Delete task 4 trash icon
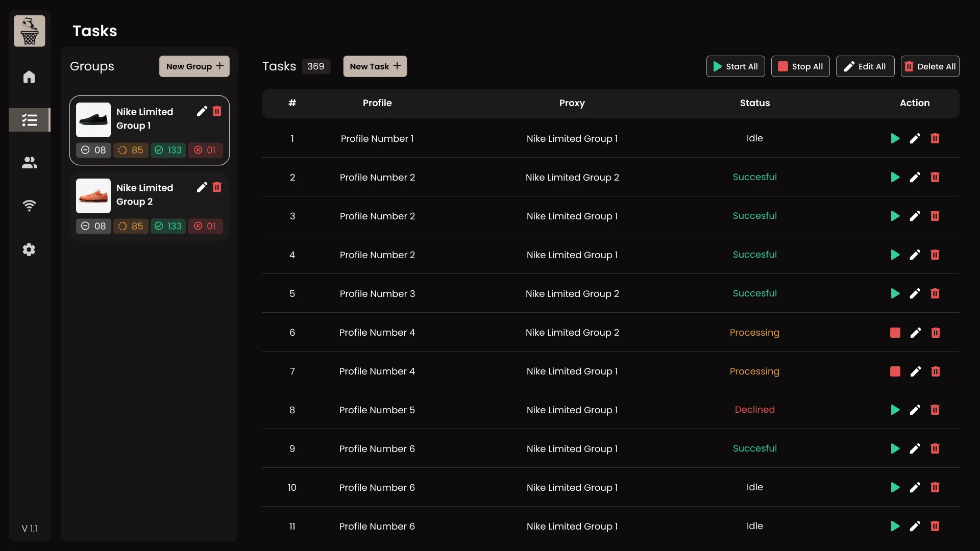The height and width of the screenshot is (551, 980). 935,255
